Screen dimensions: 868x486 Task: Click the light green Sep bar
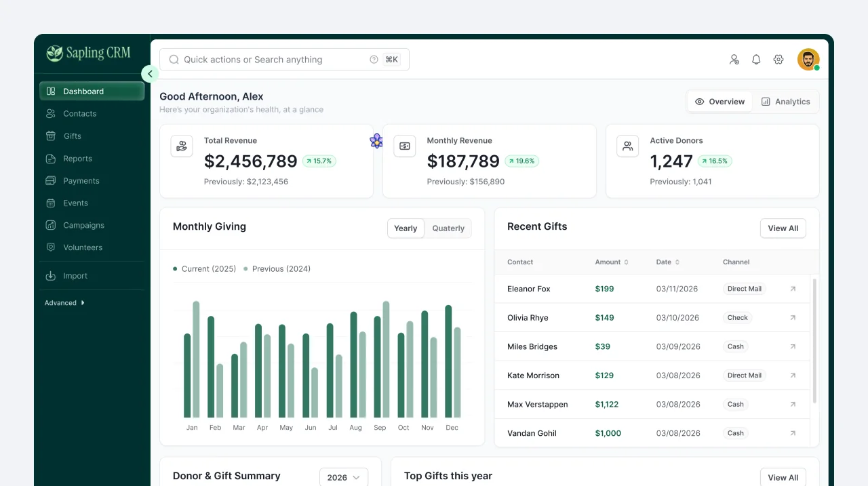pyautogui.click(x=386, y=359)
